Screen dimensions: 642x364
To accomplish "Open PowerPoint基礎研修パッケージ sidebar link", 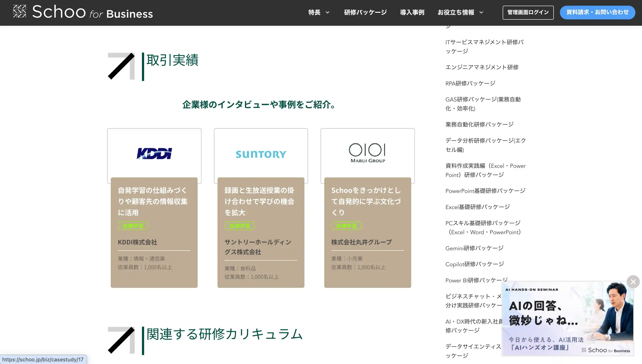I will (485, 191).
